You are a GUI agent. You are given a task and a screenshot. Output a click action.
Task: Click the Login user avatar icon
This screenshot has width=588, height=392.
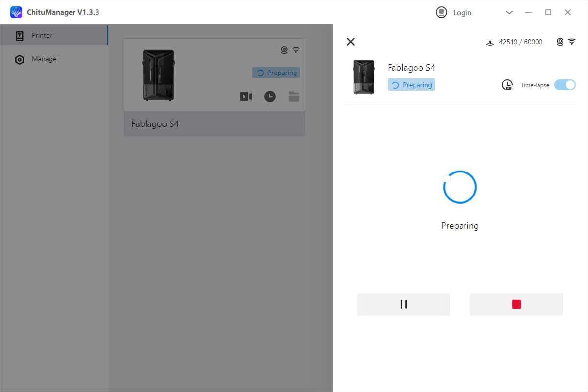click(x=441, y=12)
